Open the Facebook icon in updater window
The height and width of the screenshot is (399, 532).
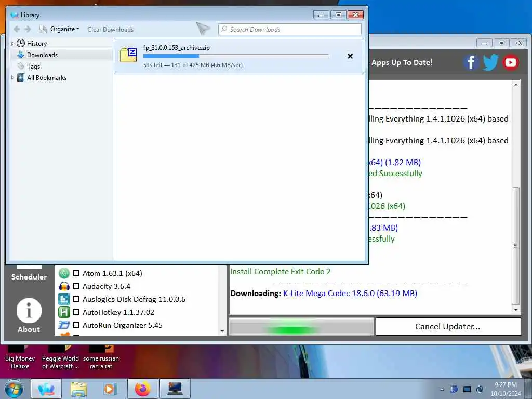pos(471,62)
